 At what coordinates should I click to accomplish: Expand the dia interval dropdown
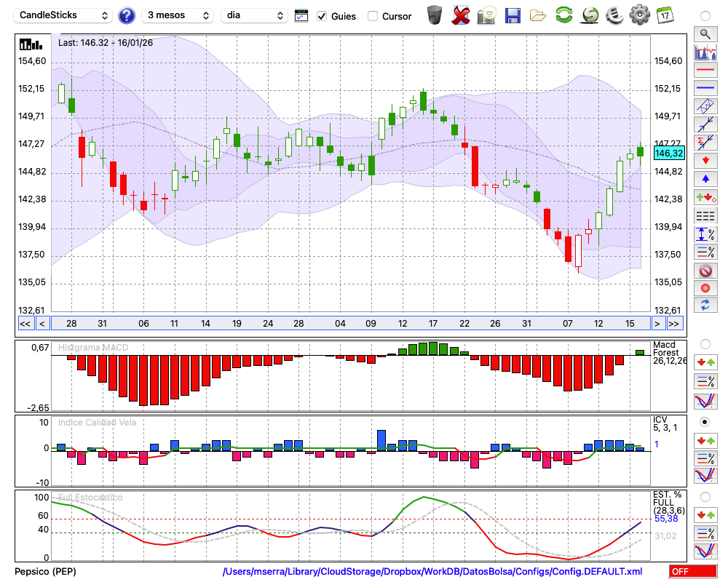tap(254, 15)
